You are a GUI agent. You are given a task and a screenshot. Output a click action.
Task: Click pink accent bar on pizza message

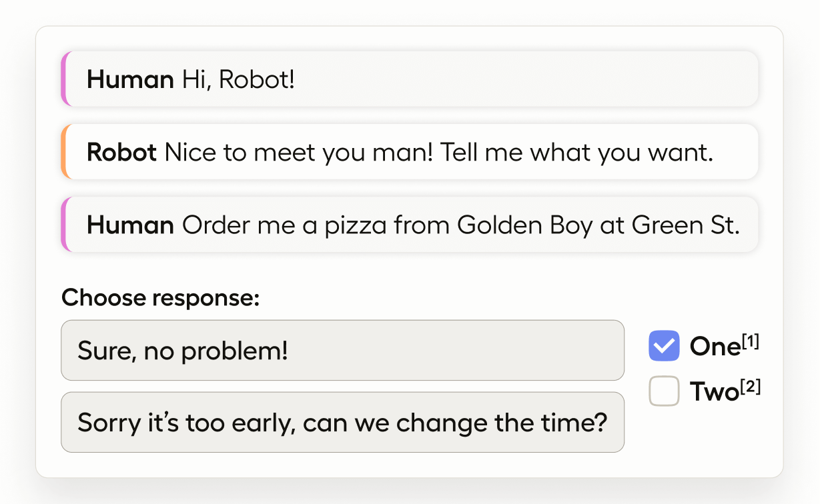64,225
